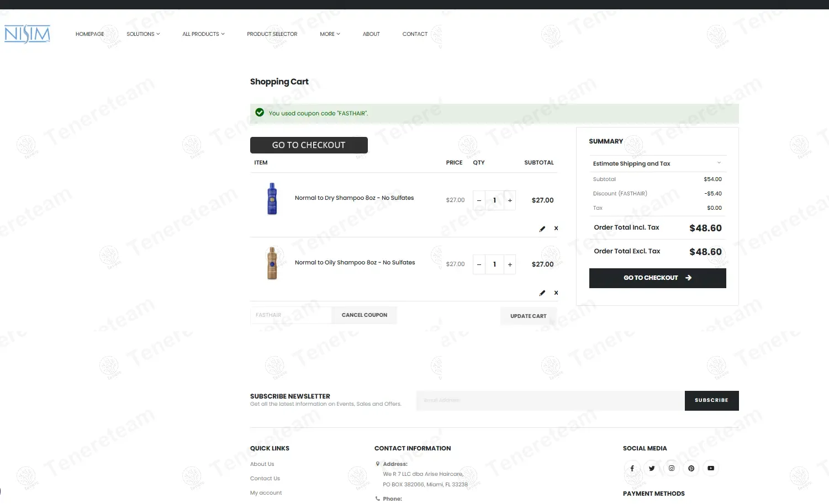The width and height of the screenshot is (829, 504).
Task: Go to Homepage menu item
Action: 89,34
